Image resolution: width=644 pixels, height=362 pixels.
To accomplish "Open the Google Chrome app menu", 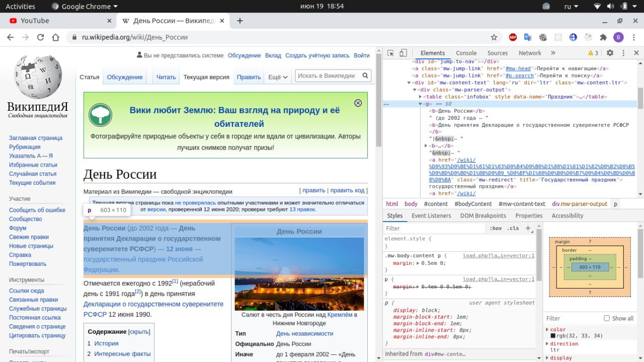I will click(x=85, y=7).
